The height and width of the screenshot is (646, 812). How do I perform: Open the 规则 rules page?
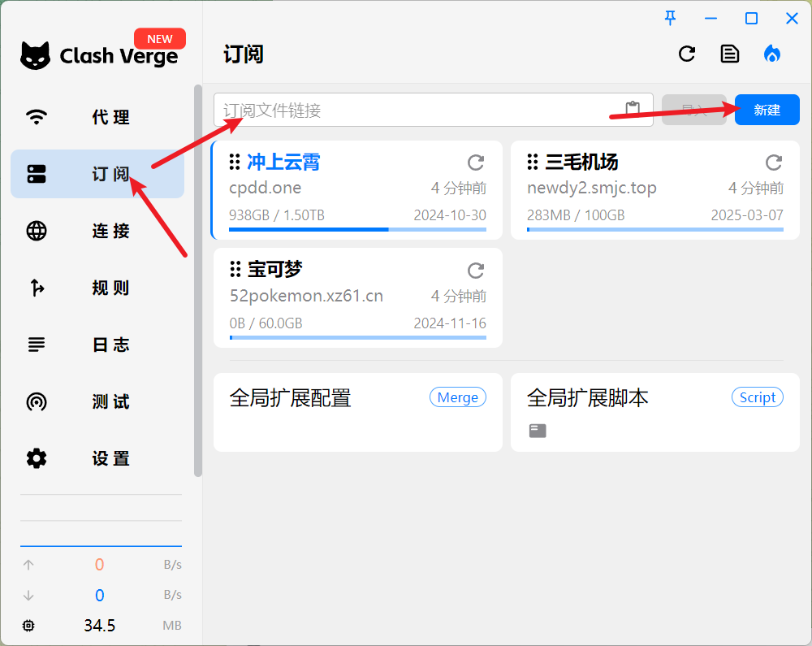[x=97, y=288]
